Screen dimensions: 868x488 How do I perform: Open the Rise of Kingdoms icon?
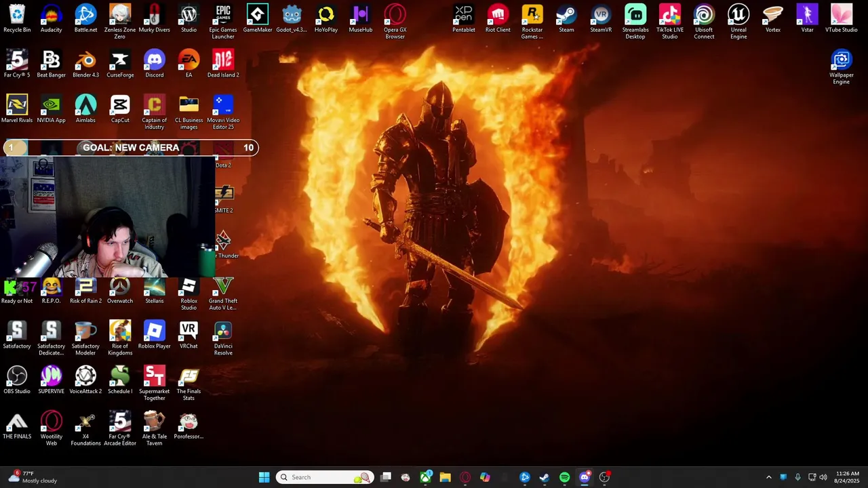[x=120, y=338]
